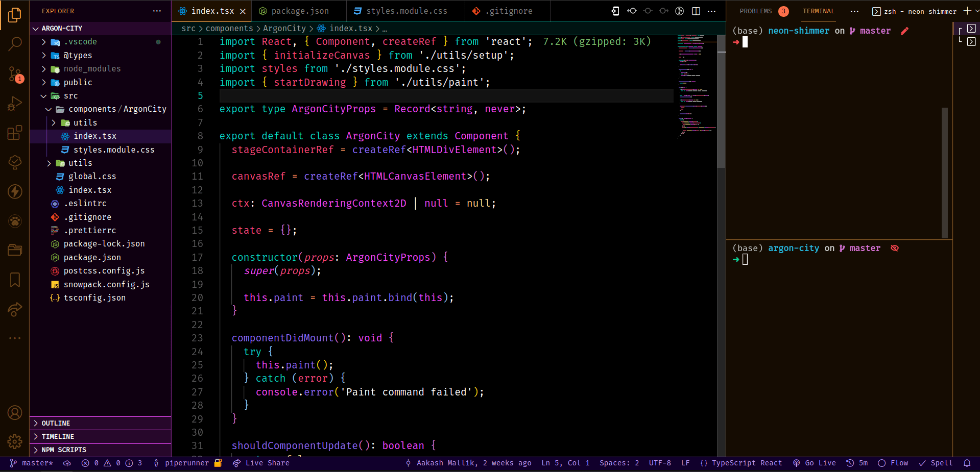Screen dimensions: 980x472
Task: Open the PROBLEMS panel tab
Action: tap(763, 11)
